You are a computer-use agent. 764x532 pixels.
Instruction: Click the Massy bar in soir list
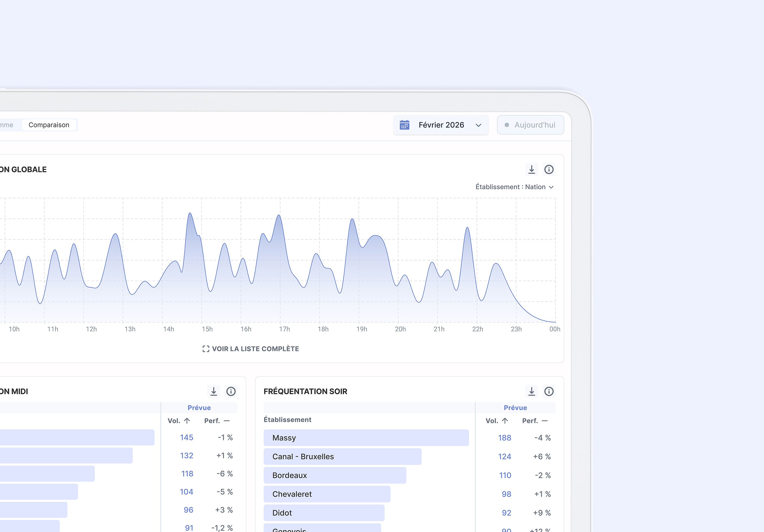[366, 438]
